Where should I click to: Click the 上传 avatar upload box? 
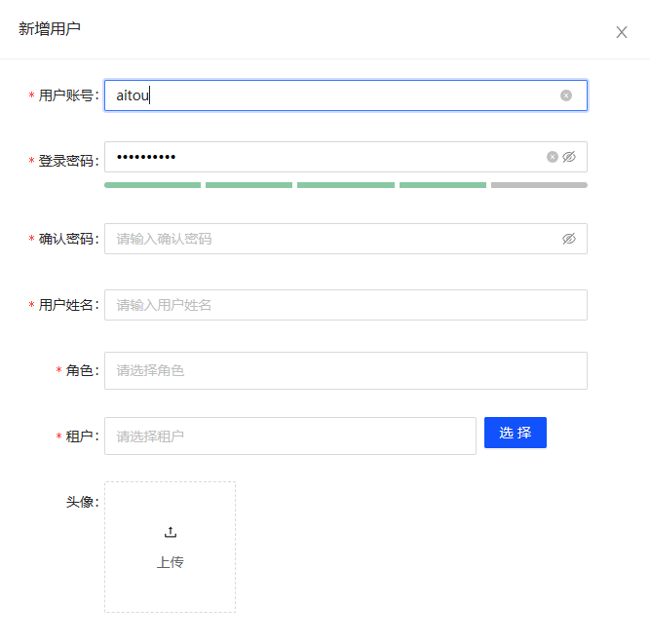(x=170, y=547)
